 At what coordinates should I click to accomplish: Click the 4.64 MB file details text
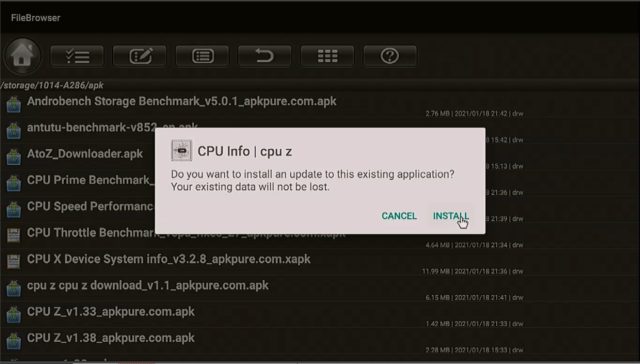(x=474, y=245)
